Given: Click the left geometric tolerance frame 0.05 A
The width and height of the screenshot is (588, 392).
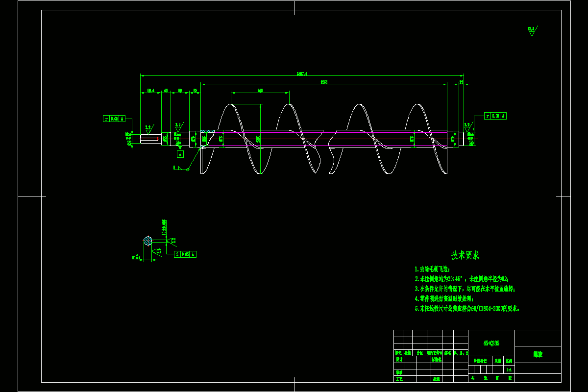Looking at the screenshot, I should [x=114, y=119].
